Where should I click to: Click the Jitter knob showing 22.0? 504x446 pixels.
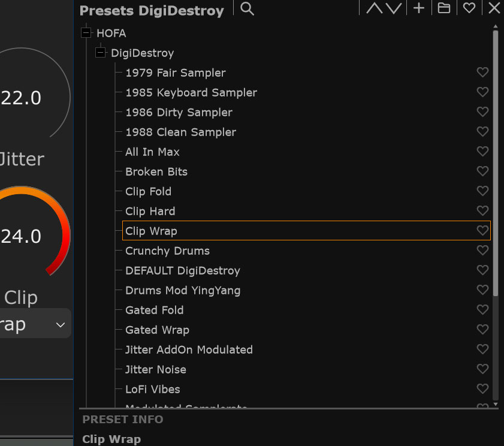21,98
